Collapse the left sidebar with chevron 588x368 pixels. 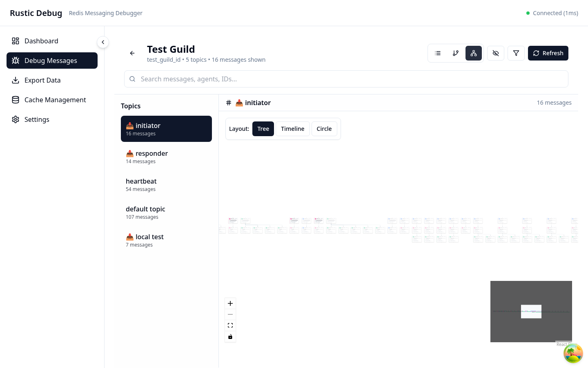pyautogui.click(x=103, y=42)
